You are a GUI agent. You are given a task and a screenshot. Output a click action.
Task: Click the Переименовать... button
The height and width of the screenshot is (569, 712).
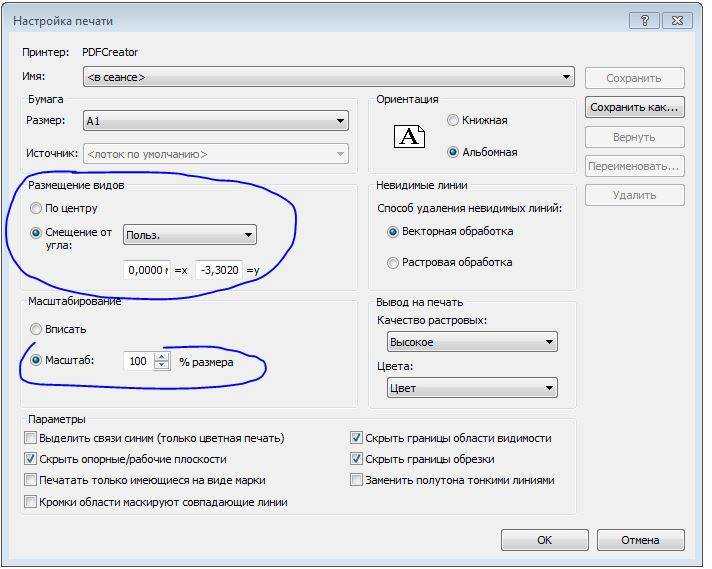click(634, 166)
